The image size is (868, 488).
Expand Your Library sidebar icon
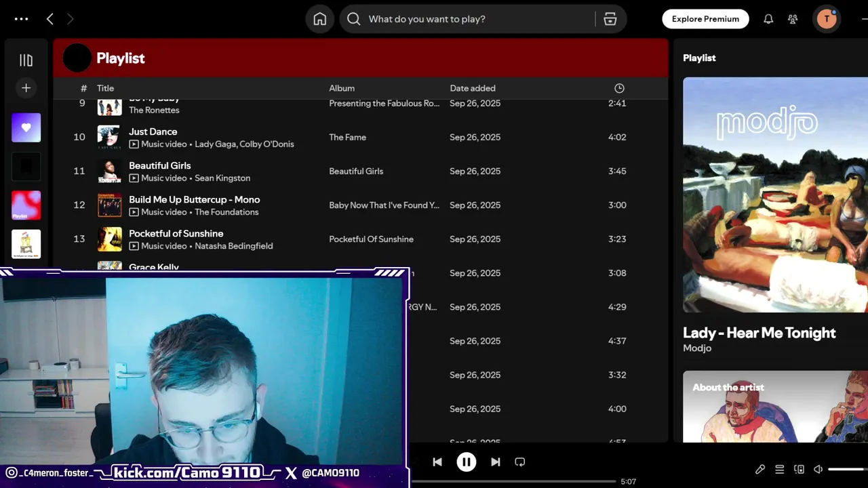click(x=26, y=60)
